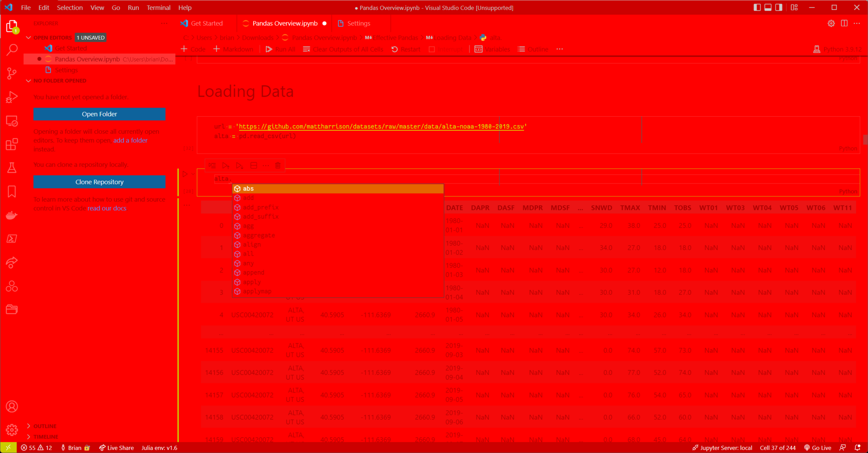This screenshot has height=453, width=868.
Task: Follow the 'read our docs' link
Action: pos(107,208)
